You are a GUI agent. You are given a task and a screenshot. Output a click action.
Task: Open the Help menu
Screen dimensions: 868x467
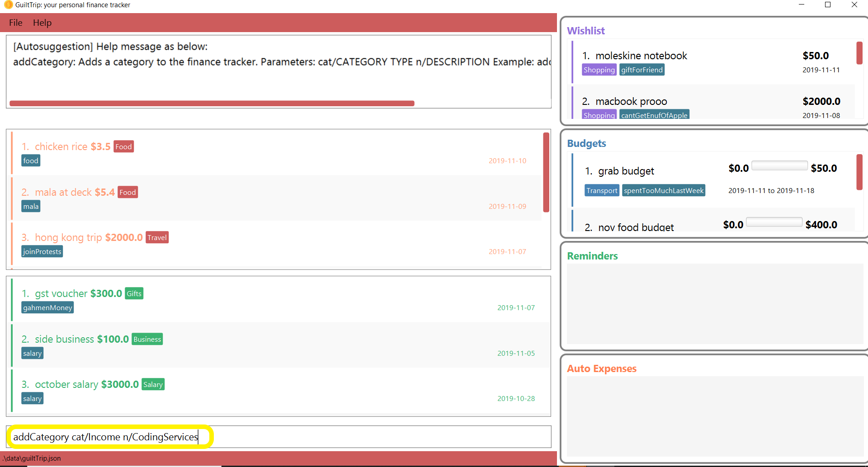click(42, 23)
